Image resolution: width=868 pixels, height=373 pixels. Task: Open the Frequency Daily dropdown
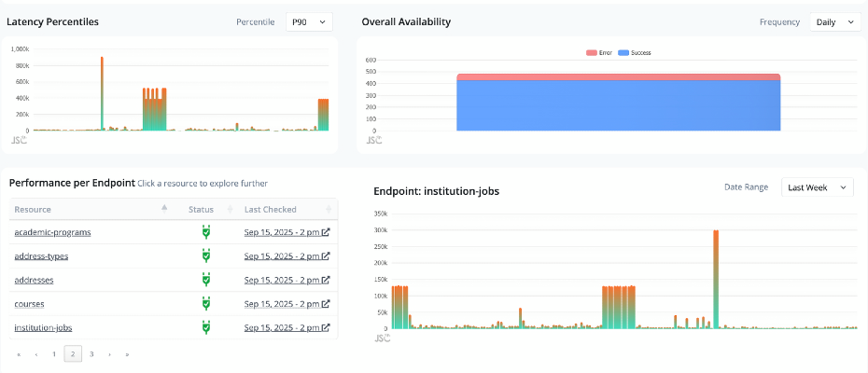point(834,21)
